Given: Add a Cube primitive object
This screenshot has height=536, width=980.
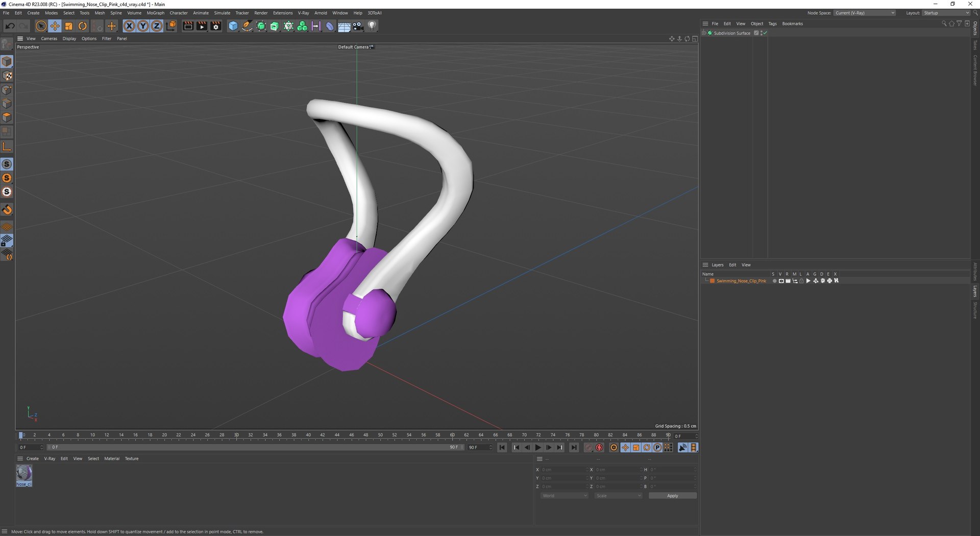Looking at the screenshot, I should point(233,26).
